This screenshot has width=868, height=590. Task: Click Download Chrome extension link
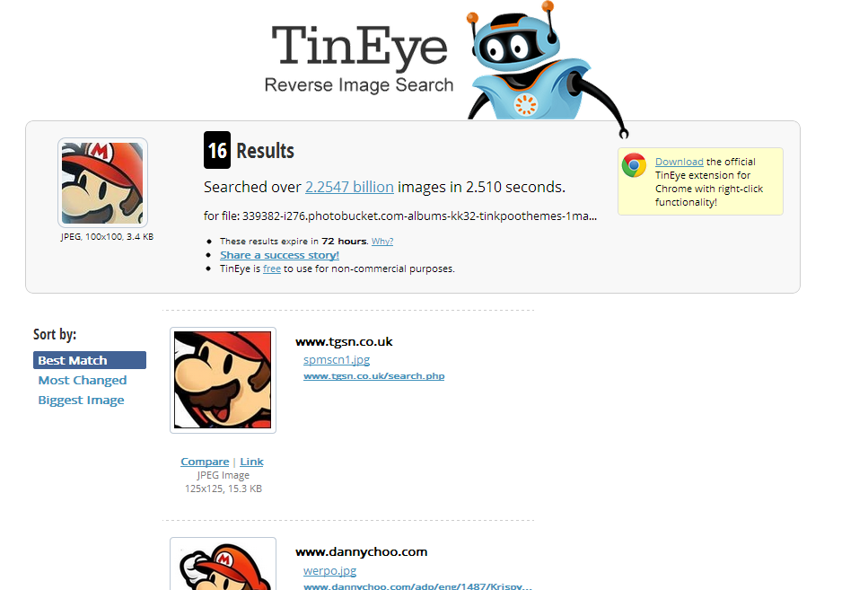pos(679,162)
